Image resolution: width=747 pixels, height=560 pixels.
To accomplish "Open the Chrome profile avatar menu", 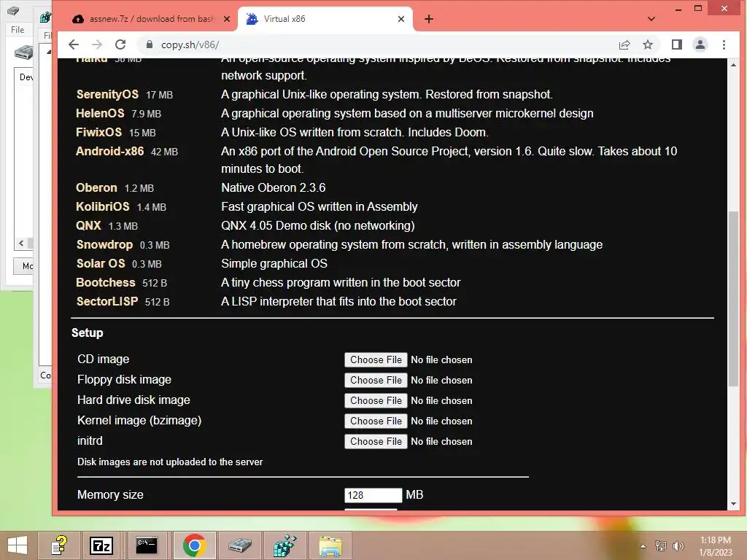I will coord(700,44).
